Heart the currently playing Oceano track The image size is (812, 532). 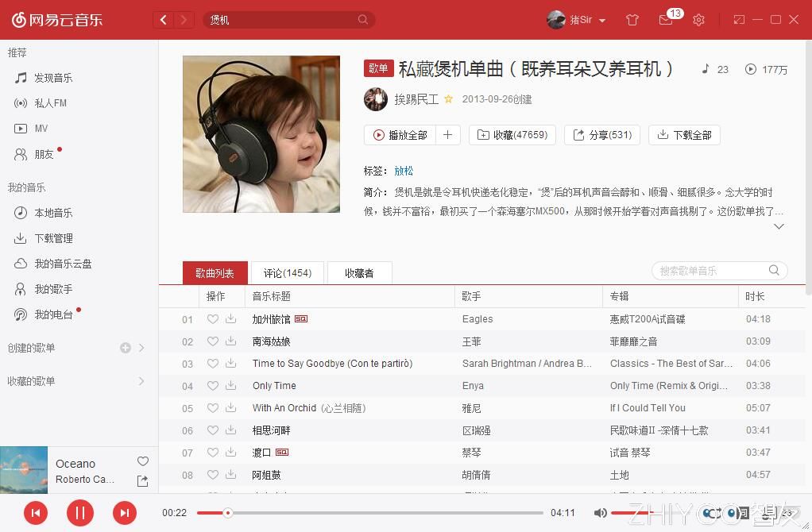pyautogui.click(x=142, y=461)
